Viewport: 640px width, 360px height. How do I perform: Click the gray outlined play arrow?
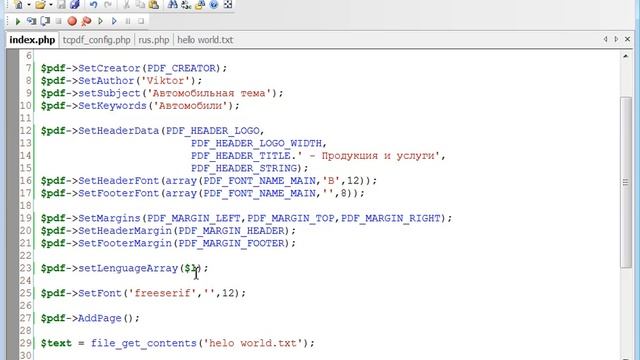tap(100, 21)
